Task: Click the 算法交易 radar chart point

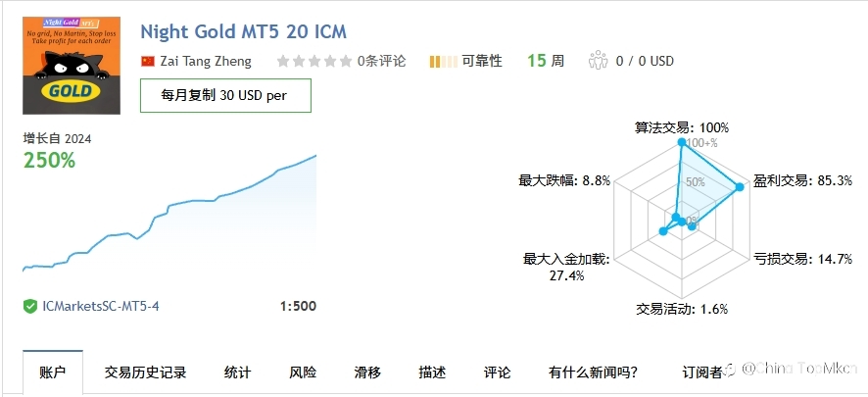Action: pyautogui.click(x=682, y=143)
